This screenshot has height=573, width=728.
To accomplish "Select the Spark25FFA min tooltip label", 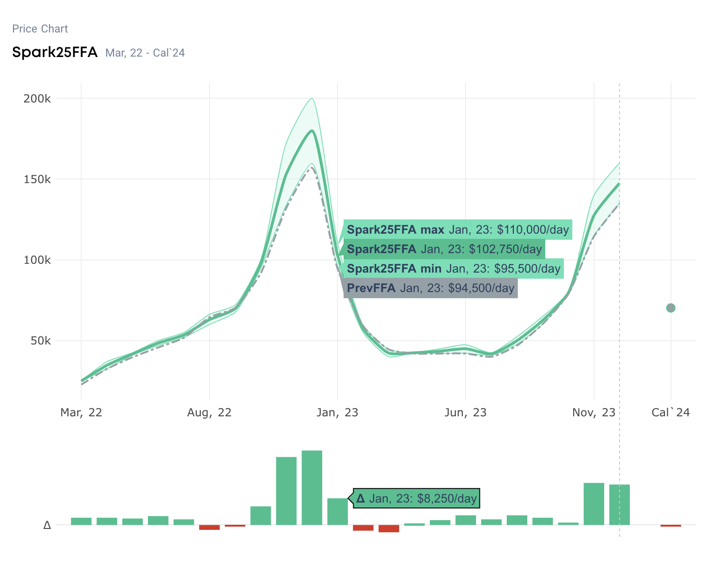I will (453, 269).
